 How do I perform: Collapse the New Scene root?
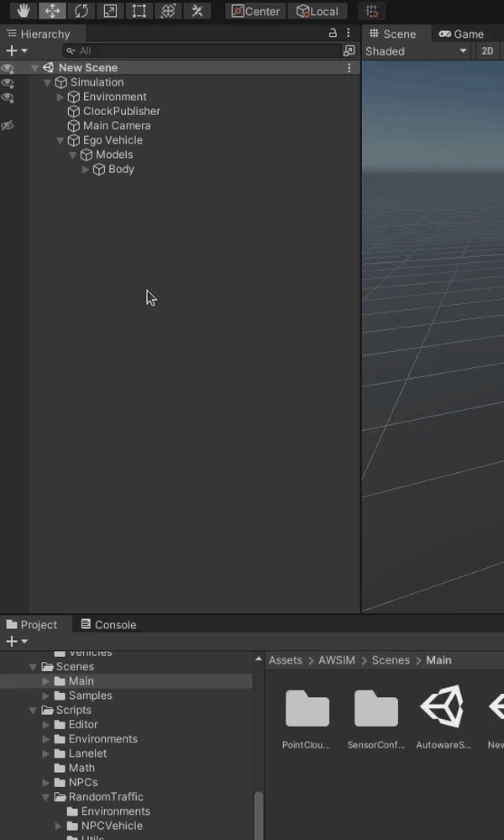pyautogui.click(x=34, y=68)
